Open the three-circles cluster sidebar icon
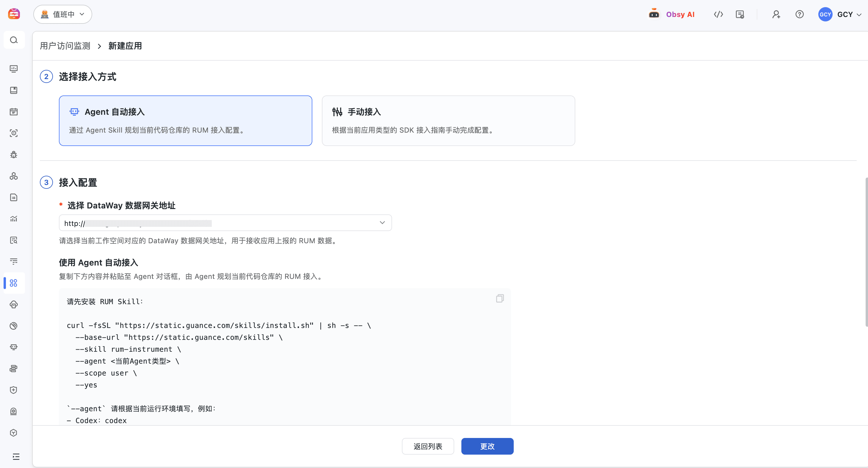 pos(14,176)
